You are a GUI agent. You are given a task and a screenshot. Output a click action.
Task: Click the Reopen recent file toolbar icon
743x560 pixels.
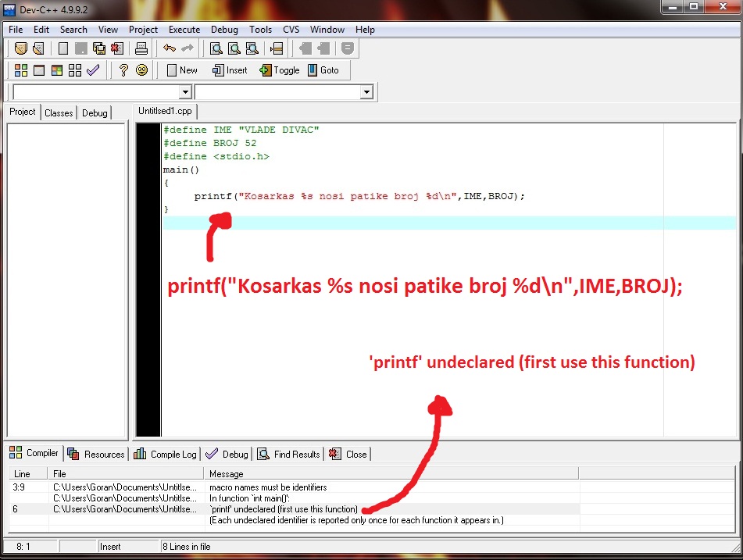click(x=38, y=48)
